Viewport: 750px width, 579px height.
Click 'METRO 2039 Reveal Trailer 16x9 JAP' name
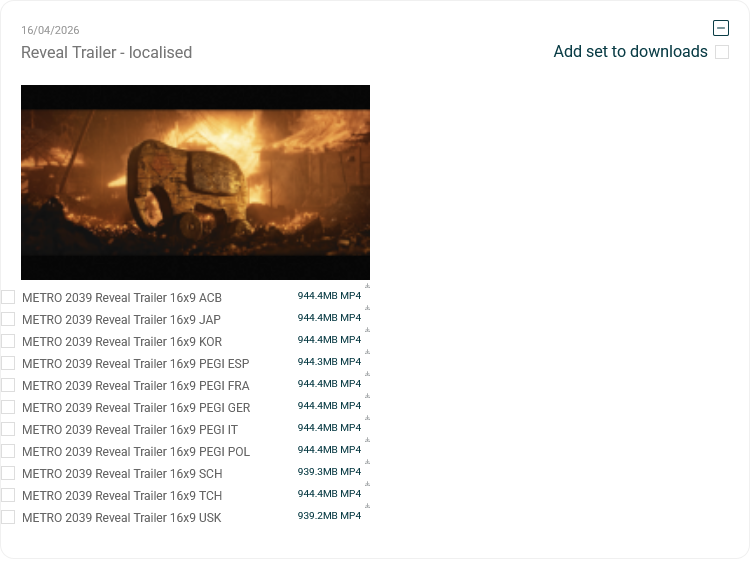[121, 320]
